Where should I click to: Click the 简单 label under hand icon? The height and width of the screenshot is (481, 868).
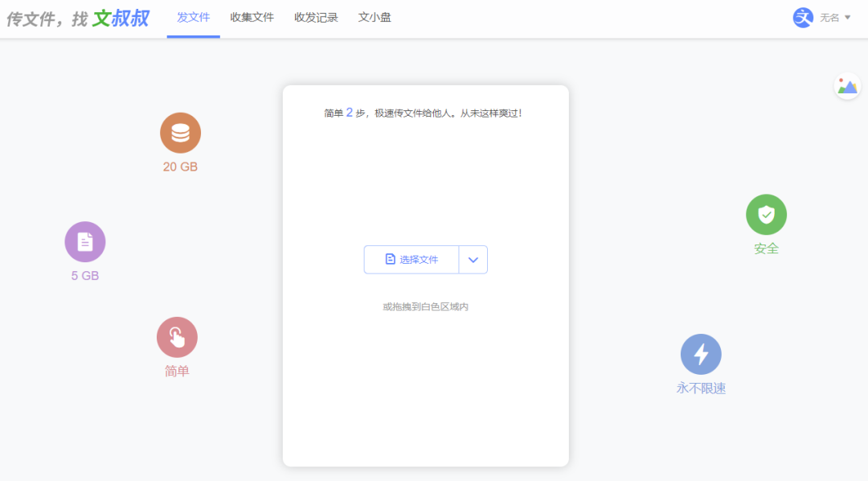click(x=177, y=371)
